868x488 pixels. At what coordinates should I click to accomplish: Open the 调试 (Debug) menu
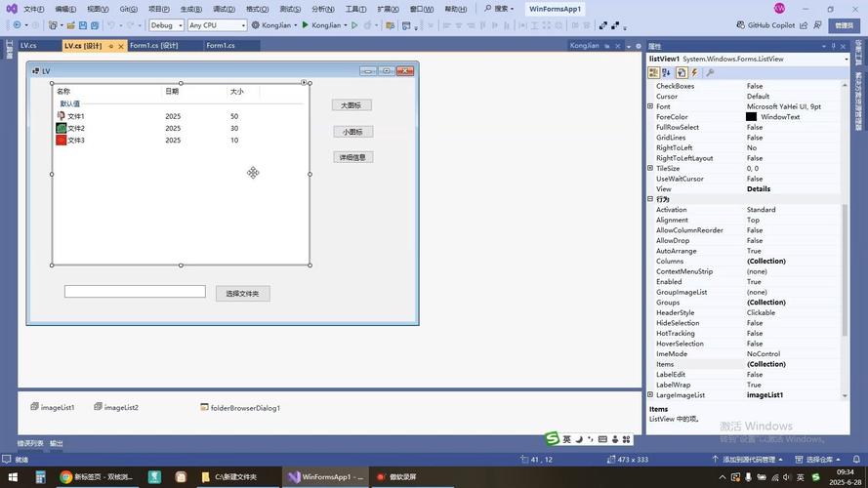[224, 9]
